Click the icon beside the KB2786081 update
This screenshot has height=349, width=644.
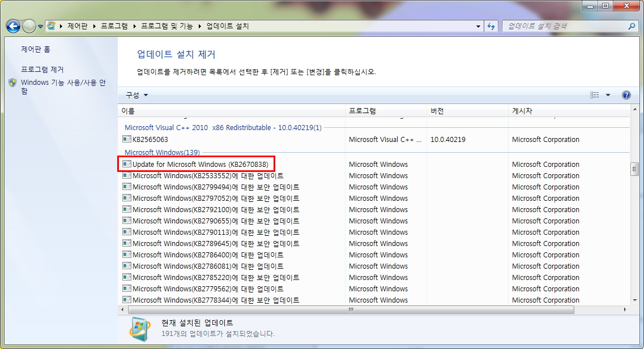click(127, 266)
